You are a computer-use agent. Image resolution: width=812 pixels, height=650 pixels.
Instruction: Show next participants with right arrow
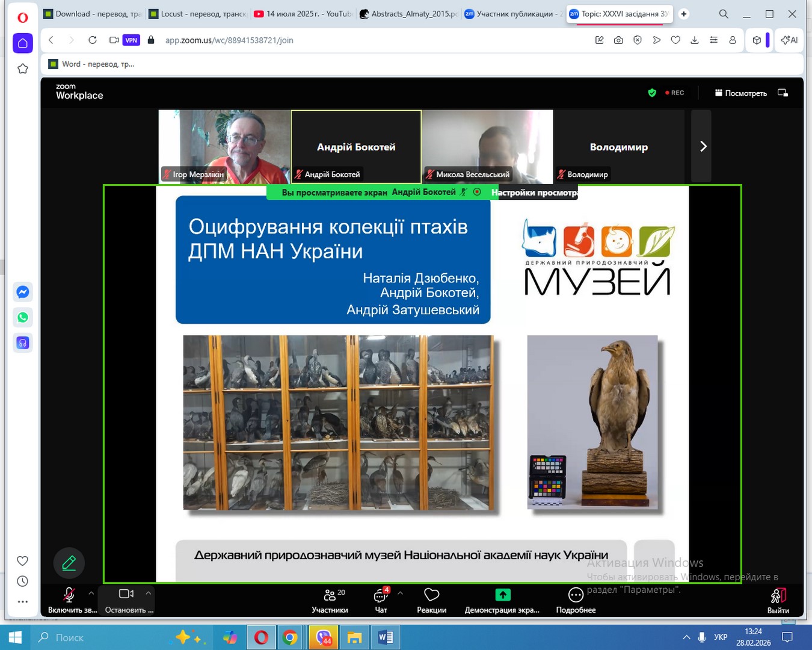click(703, 146)
